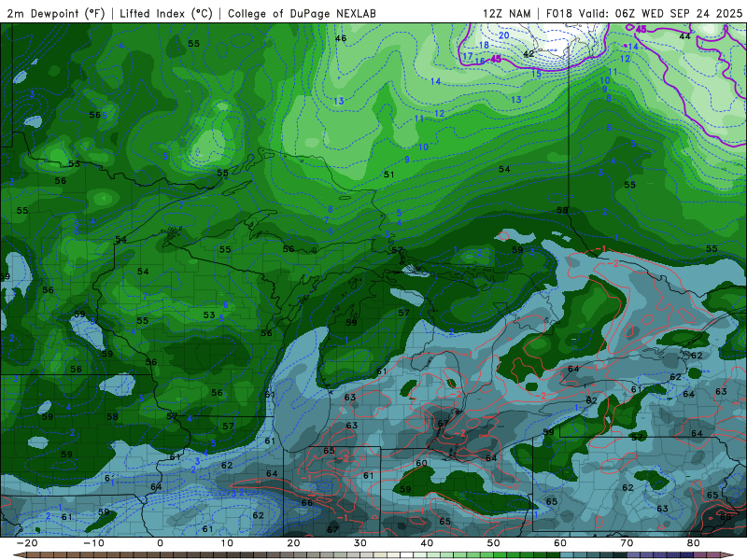Viewport: 747px width, 560px height.
Task: Click the "College of DuPage NEXLAB" label
Action: pyautogui.click(x=302, y=13)
